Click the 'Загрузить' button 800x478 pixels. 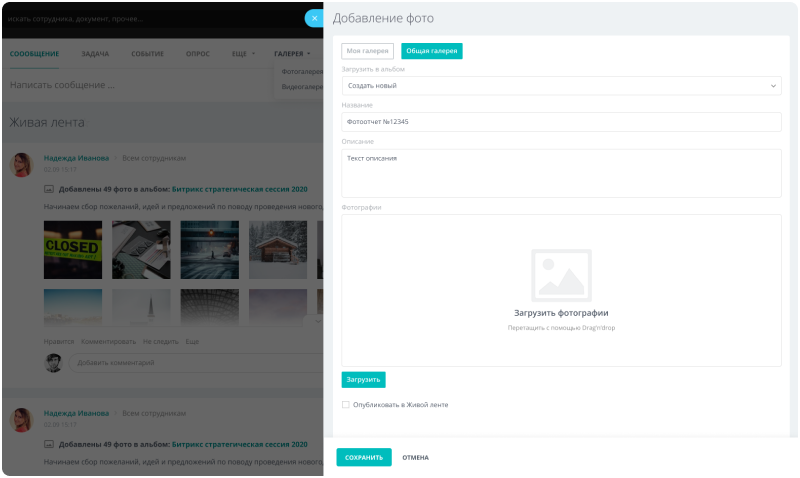point(363,380)
